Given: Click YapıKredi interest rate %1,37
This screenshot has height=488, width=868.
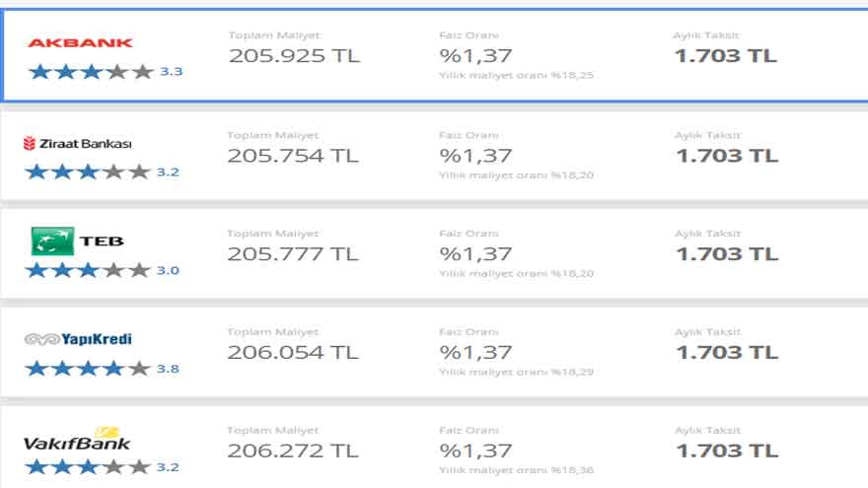Looking at the screenshot, I should [475, 353].
